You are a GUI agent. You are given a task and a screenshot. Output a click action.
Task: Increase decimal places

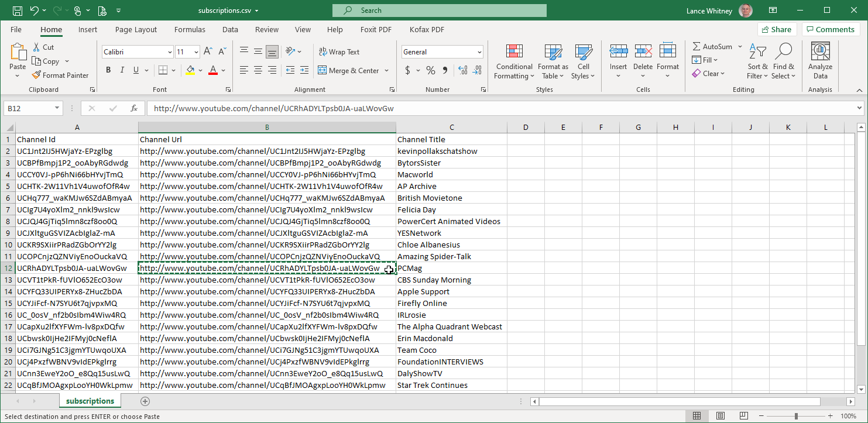(463, 71)
